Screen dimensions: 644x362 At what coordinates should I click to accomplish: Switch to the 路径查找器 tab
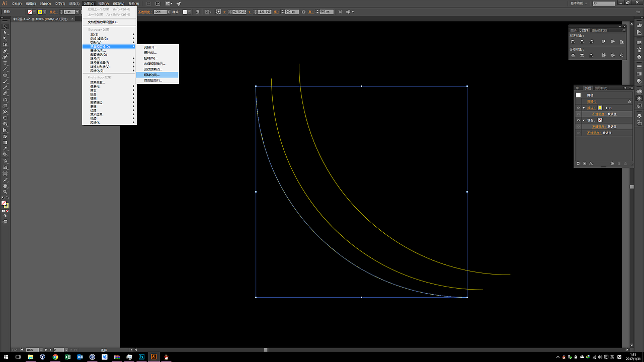coord(599,30)
